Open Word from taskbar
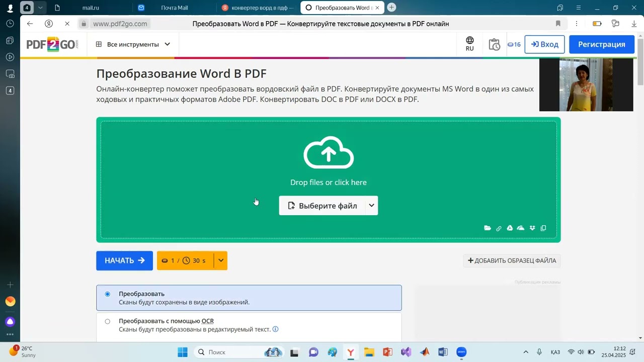Image resolution: width=644 pixels, height=362 pixels. 443,352
